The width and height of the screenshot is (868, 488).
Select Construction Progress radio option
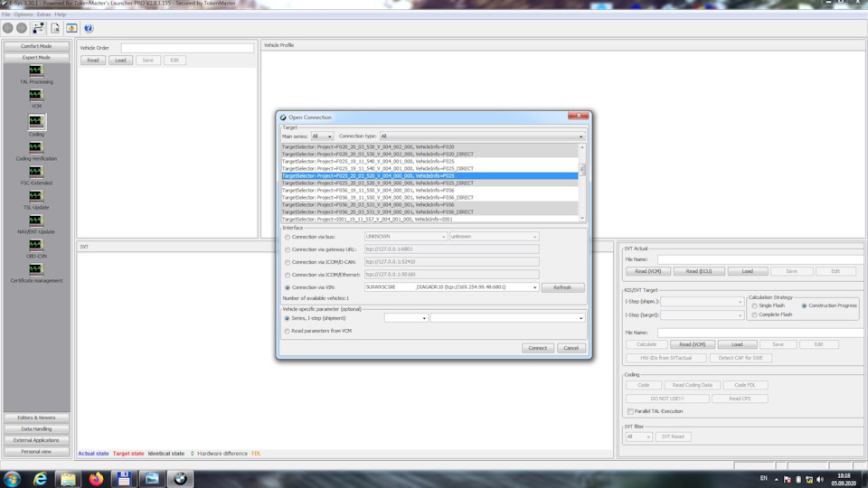click(805, 306)
